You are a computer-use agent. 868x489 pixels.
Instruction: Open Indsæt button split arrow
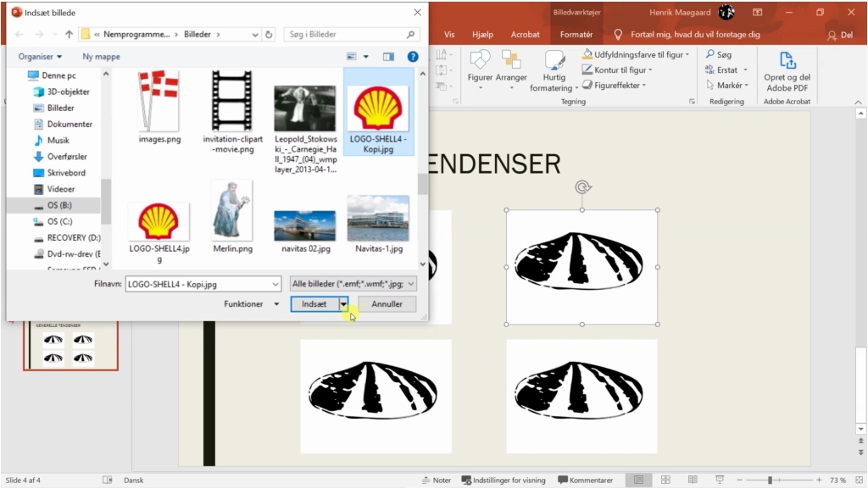[x=344, y=303]
